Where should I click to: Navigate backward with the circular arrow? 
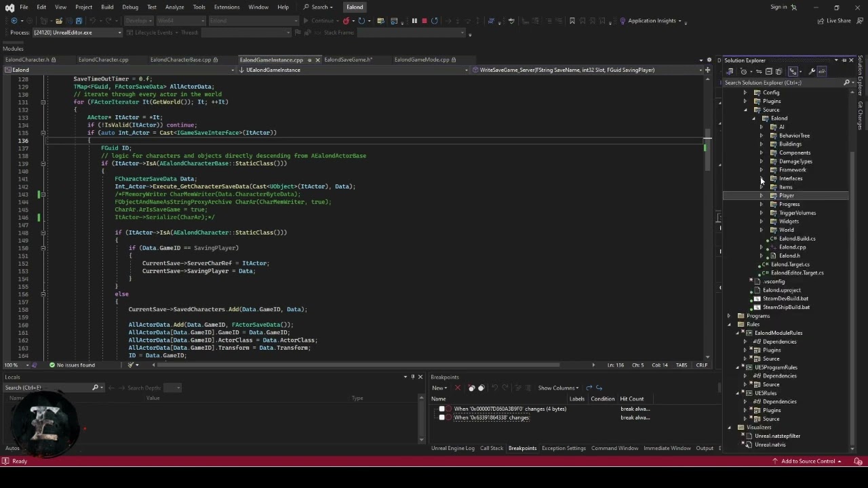(14, 20)
